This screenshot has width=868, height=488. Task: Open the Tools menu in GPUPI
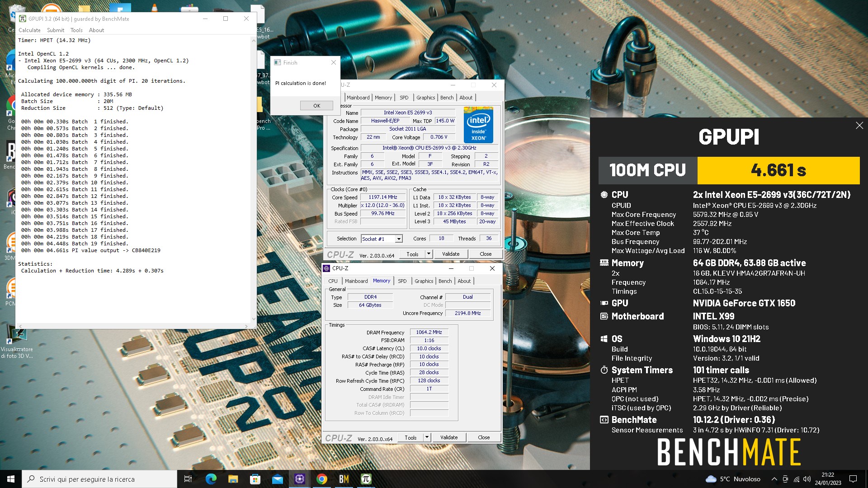tap(76, 30)
